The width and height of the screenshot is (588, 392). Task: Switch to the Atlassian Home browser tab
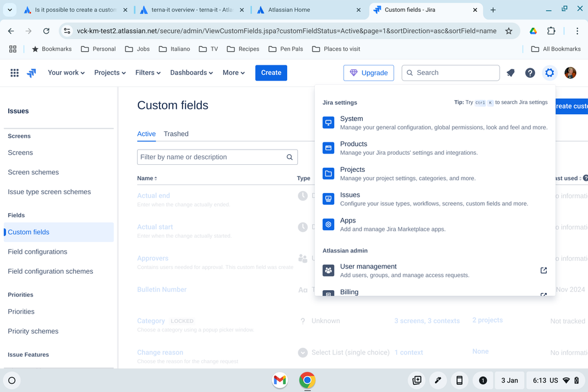pos(308,10)
